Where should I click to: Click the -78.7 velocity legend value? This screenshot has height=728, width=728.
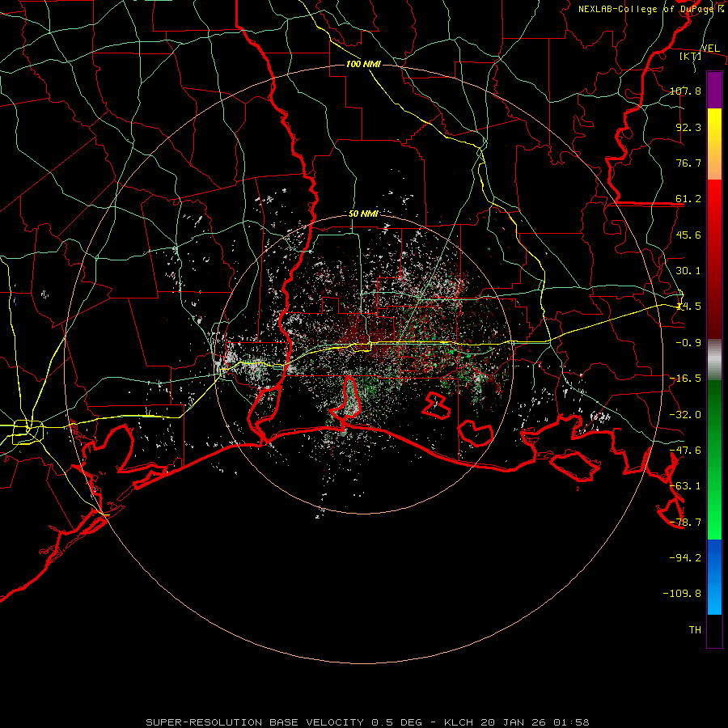pyautogui.click(x=685, y=523)
